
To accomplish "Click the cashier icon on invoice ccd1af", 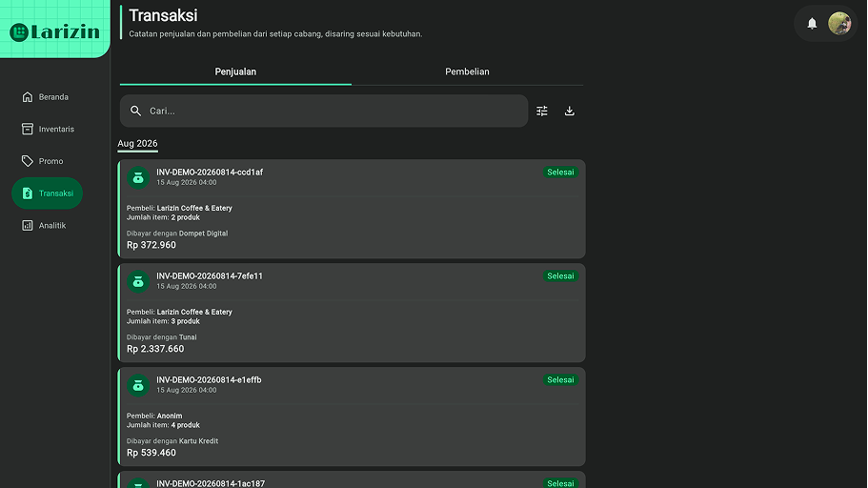I will 138,178.
